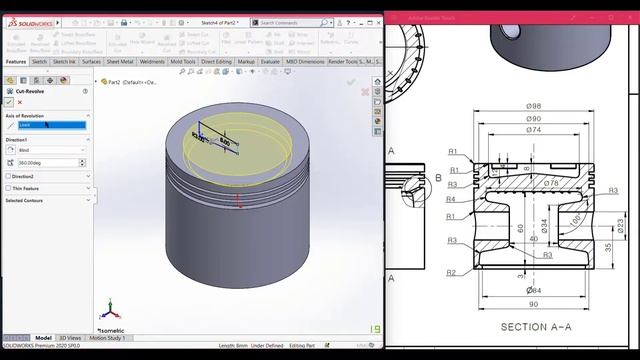
Task: Confirm Cut-Revolve with green checkmark
Action: tap(9, 102)
